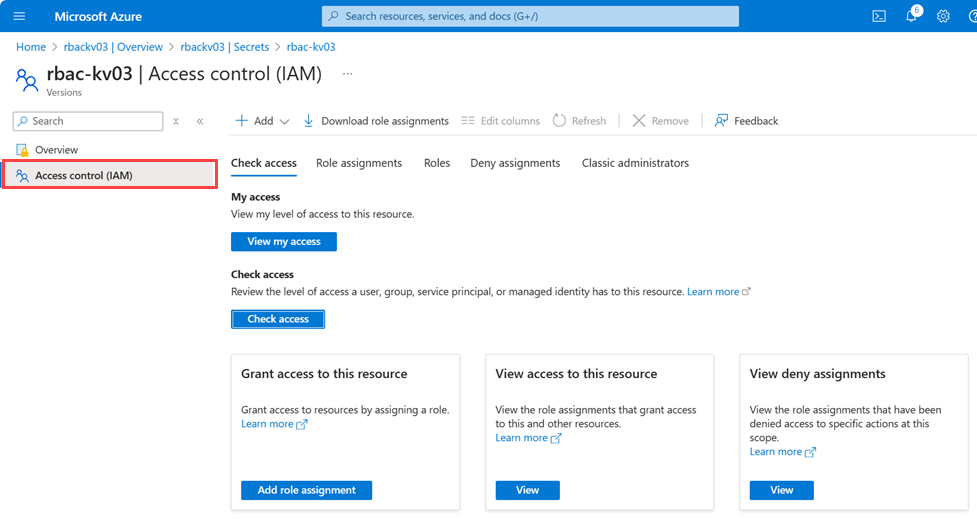Click the My access heading
The width and height of the screenshot is (977, 519).
255,197
